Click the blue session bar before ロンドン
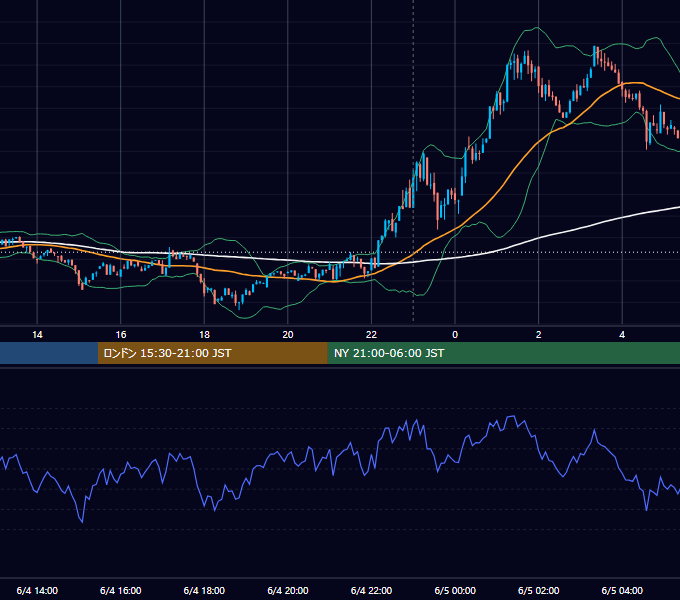The width and height of the screenshot is (680, 600). tap(49, 353)
